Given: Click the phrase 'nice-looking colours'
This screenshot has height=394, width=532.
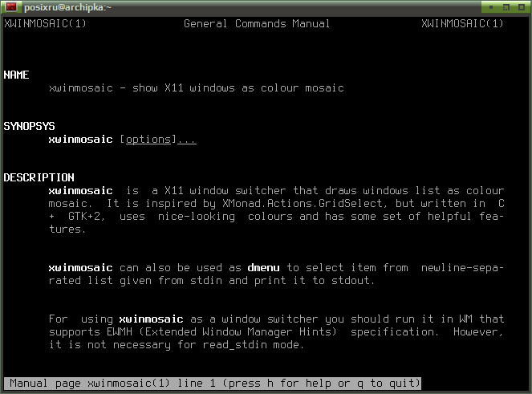Looking at the screenshot, I should (x=225, y=216).
